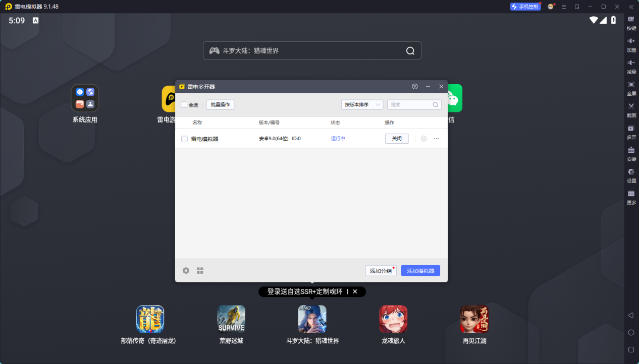Click the 登录送自选SSR+定制魂环 banner text
639x364 pixels.
(305, 291)
